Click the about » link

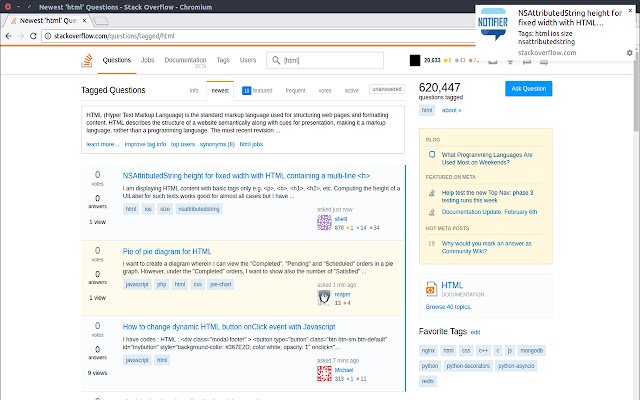[x=451, y=110]
